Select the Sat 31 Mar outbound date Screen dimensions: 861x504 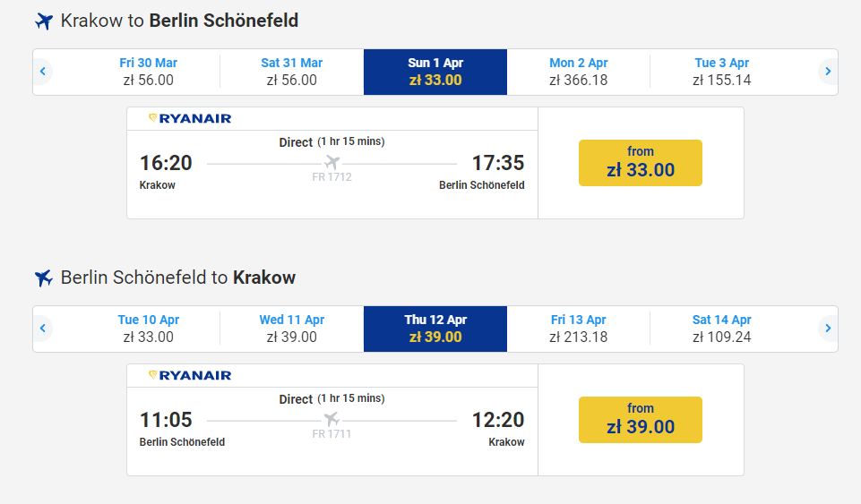click(292, 72)
